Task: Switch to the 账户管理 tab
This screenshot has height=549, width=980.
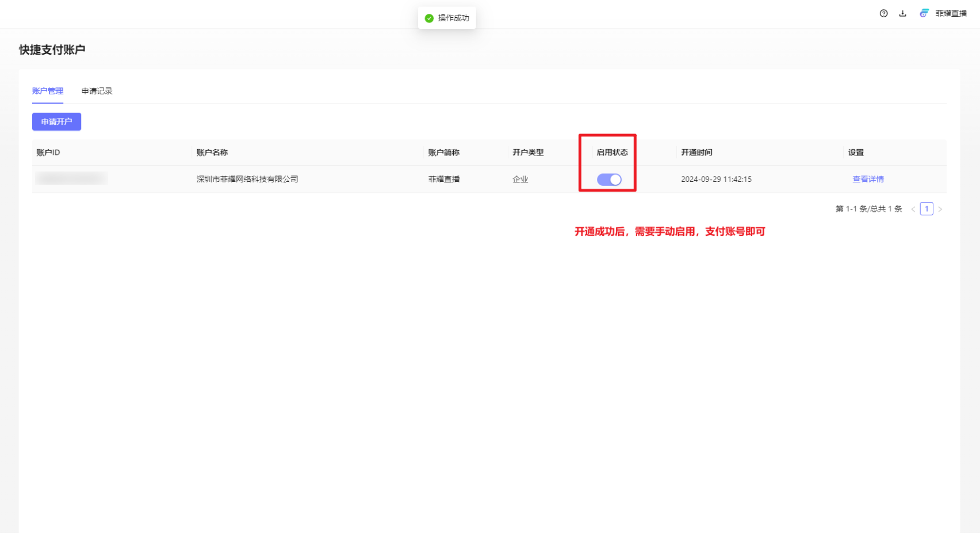Action: [48, 91]
